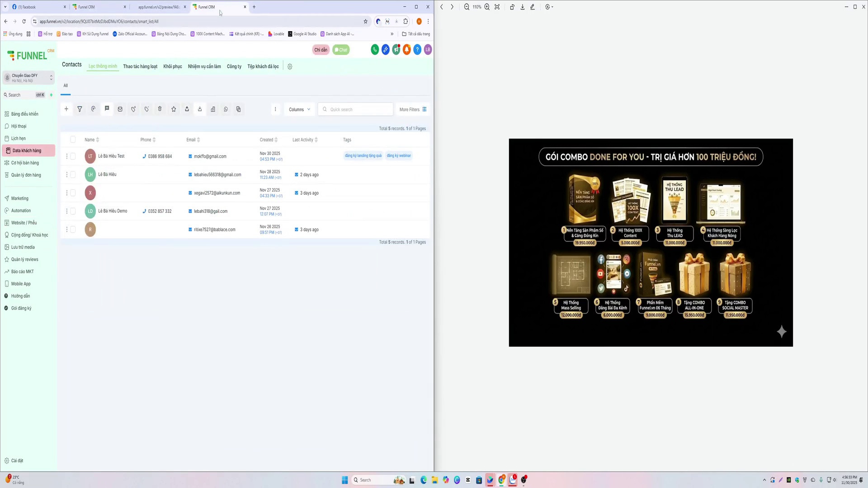Sort by the Created column arrows
The height and width of the screenshot is (488, 868).
coord(276,140)
